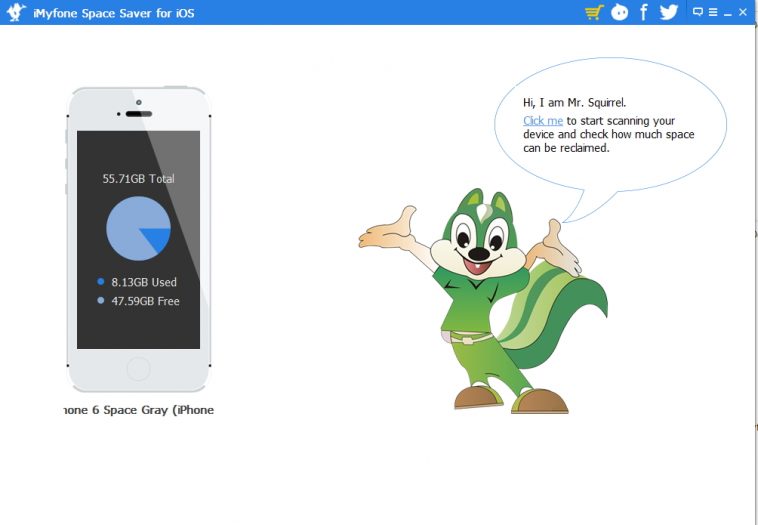Viewport: 758px width, 525px height.
Task: Click the storage pie chart on the phone
Action: click(x=138, y=228)
